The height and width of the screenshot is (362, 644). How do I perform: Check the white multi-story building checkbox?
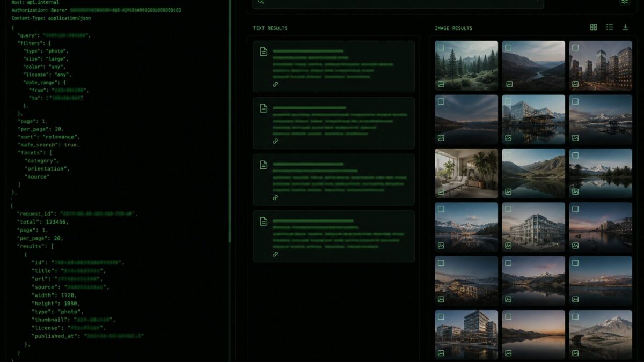pyautogui.click(x=508, y=209)
